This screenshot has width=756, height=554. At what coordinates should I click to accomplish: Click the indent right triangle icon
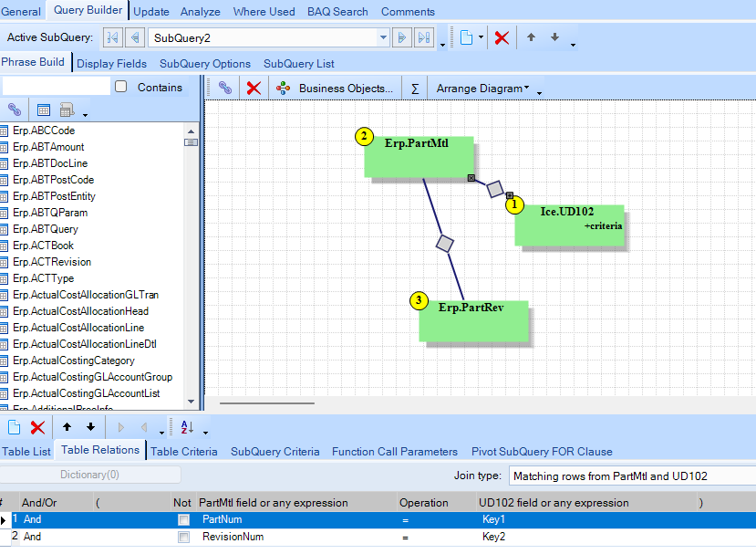tap(120, 427)
